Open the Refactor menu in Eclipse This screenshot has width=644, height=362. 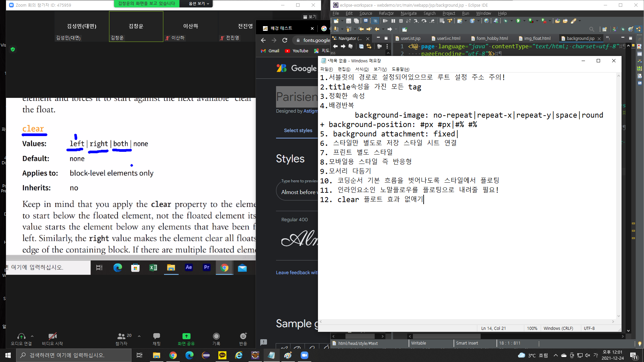(386, 13)
